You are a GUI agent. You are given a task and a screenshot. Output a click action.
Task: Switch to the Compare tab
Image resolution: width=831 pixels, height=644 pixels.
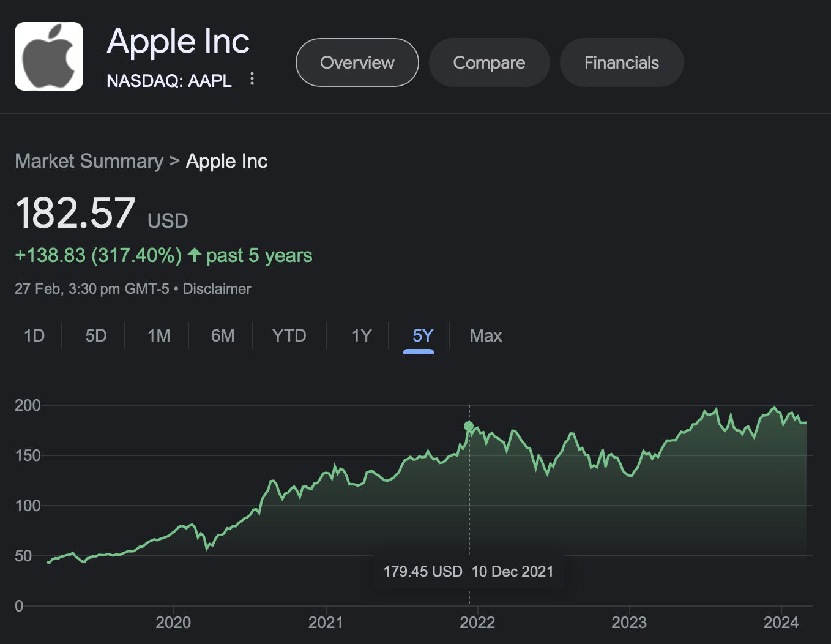tap(489, 62)
